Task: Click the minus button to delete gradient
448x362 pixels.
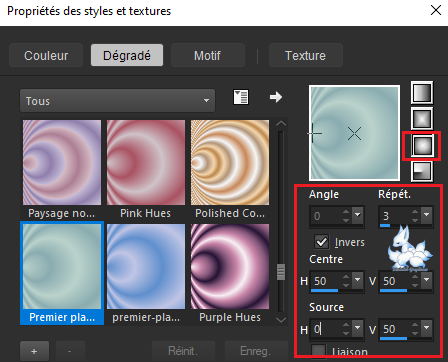Action: pyautogui.click(x=70, y=351)
